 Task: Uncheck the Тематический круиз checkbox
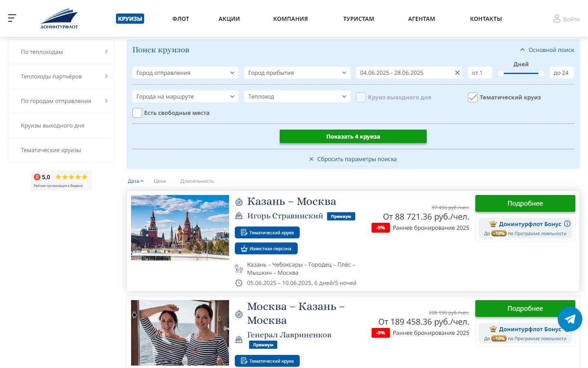(473, 97)
